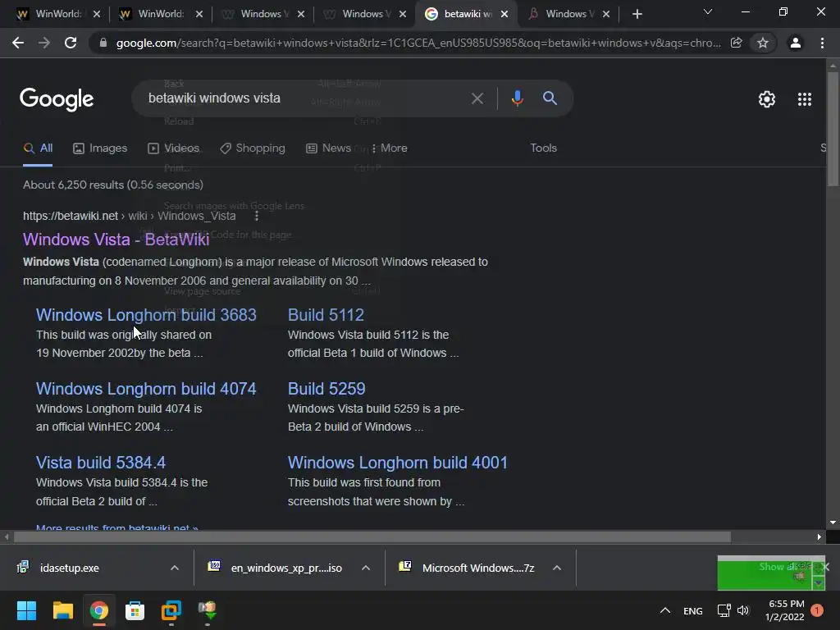This screenshot has height=630, width=840.
Task: Click volume icon in system tray
Action: 743,610
